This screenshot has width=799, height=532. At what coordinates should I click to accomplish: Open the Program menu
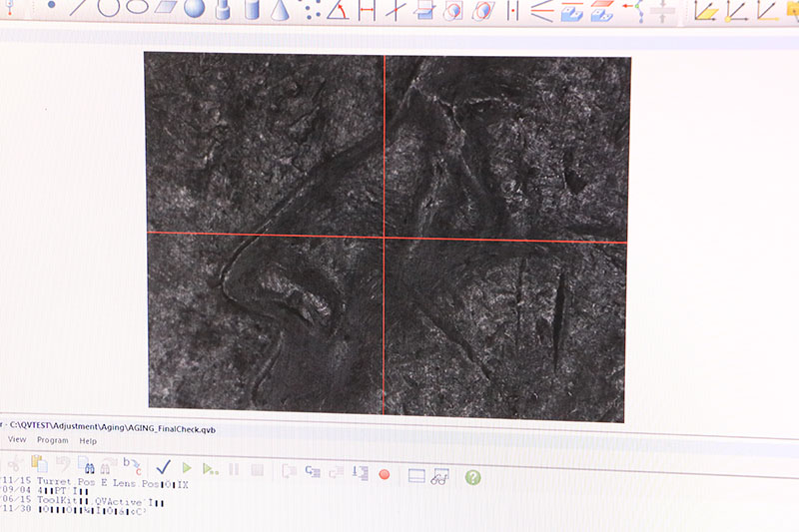53,440
